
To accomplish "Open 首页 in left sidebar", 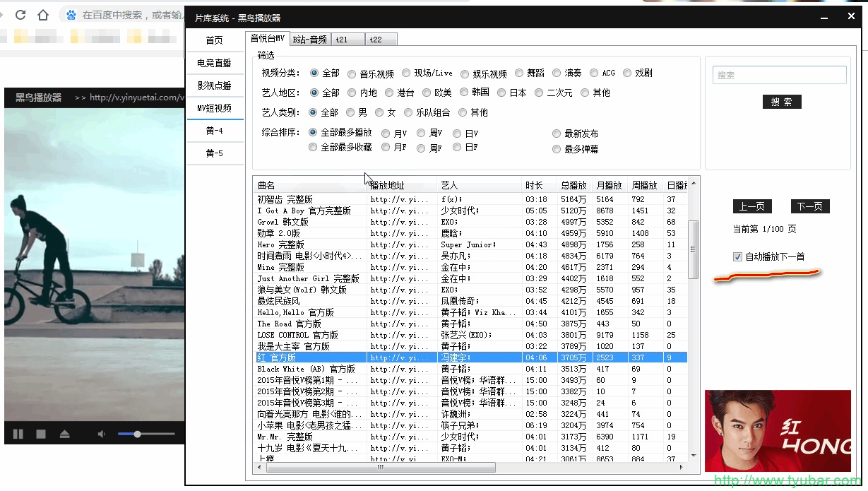I will [x=214, y=40].
